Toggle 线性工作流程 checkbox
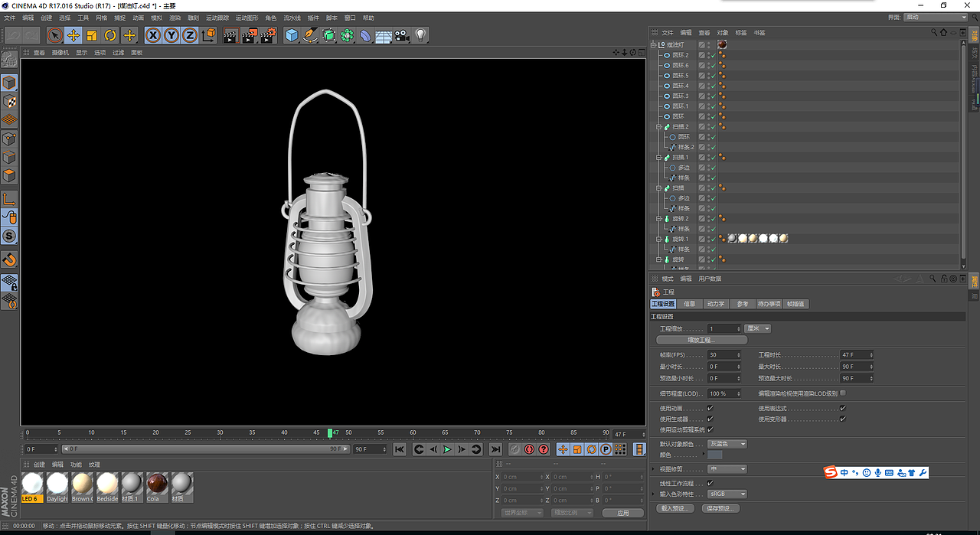The height and width of the screenshot is (535, 980). point(710,483)
